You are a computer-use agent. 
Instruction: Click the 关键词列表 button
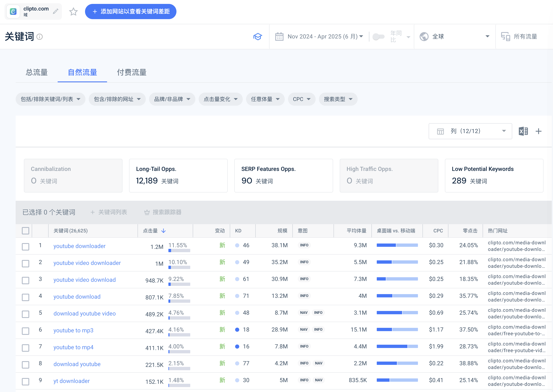click(x=109, y=212)
